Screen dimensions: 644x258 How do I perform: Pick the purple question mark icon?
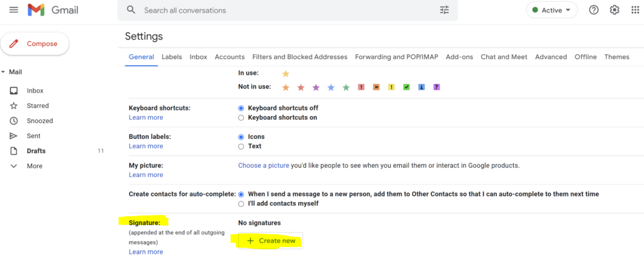(436, 87)
